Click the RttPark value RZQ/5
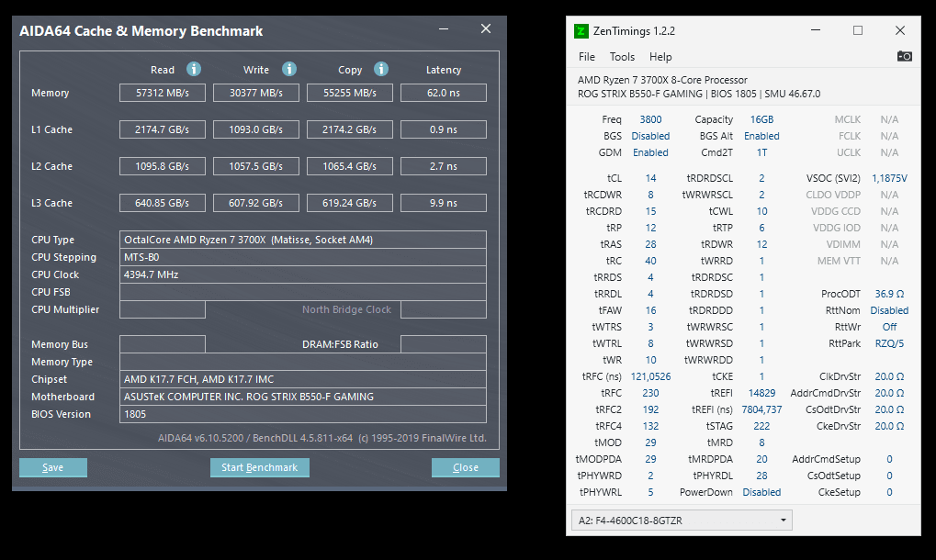Image resolution: width=936 pixels, height=560 pixels. click(889, 343)
